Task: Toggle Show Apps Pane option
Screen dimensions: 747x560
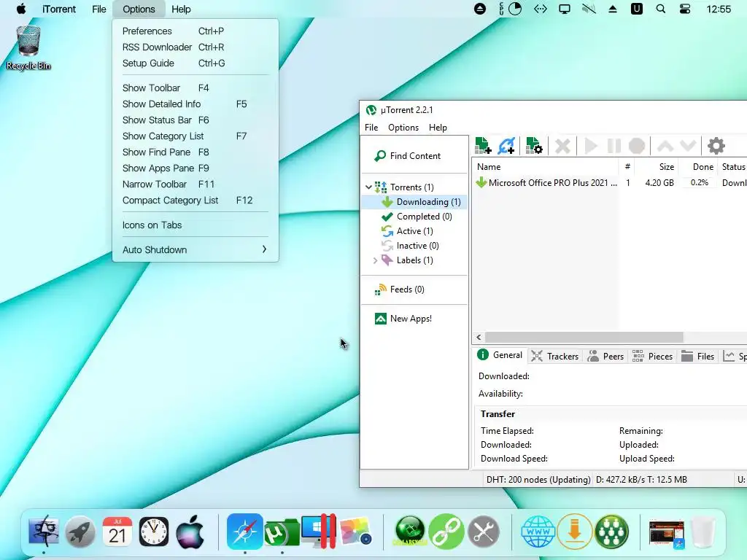Action: [196, 168]
